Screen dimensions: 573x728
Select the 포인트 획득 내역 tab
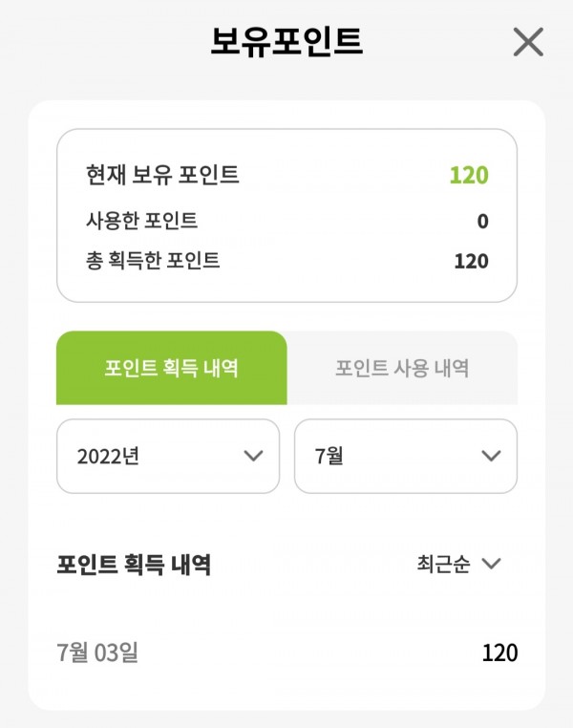pyautogui.click(x=171, y=368)
